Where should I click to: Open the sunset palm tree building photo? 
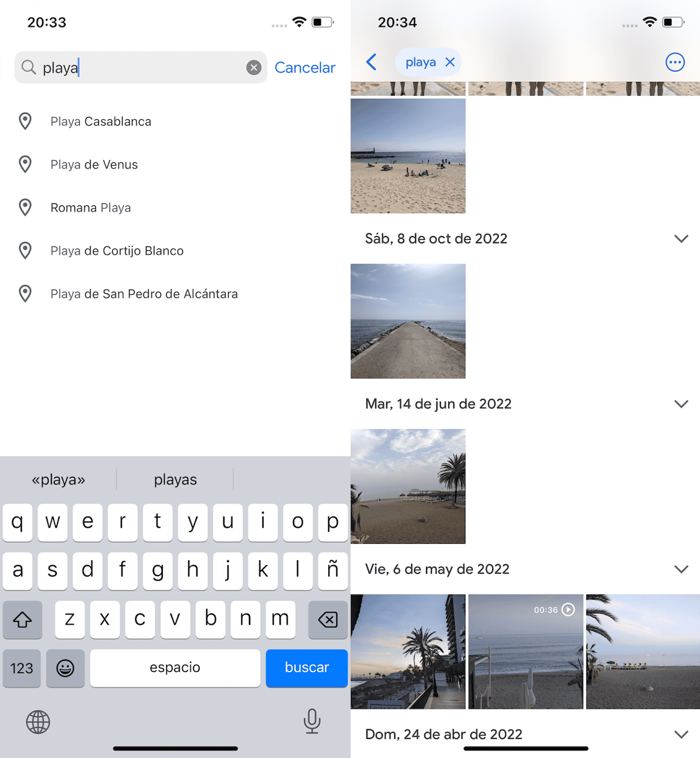[408, 652]
